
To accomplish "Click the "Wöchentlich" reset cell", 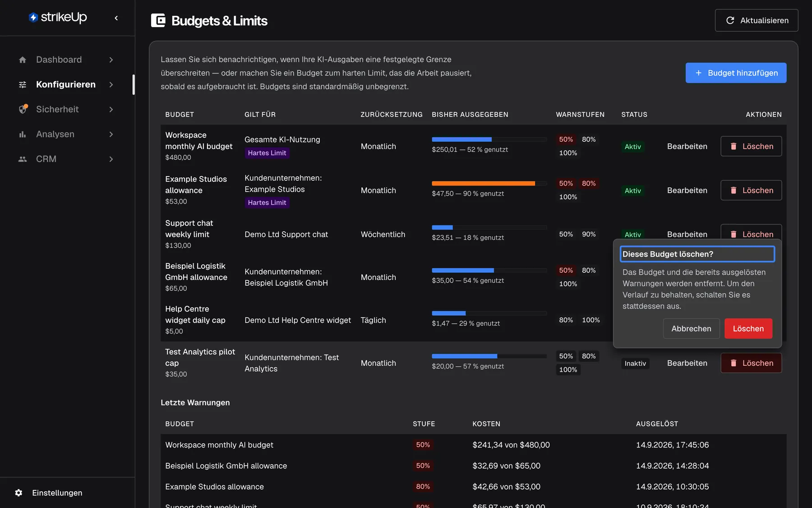I will (383, 234).
